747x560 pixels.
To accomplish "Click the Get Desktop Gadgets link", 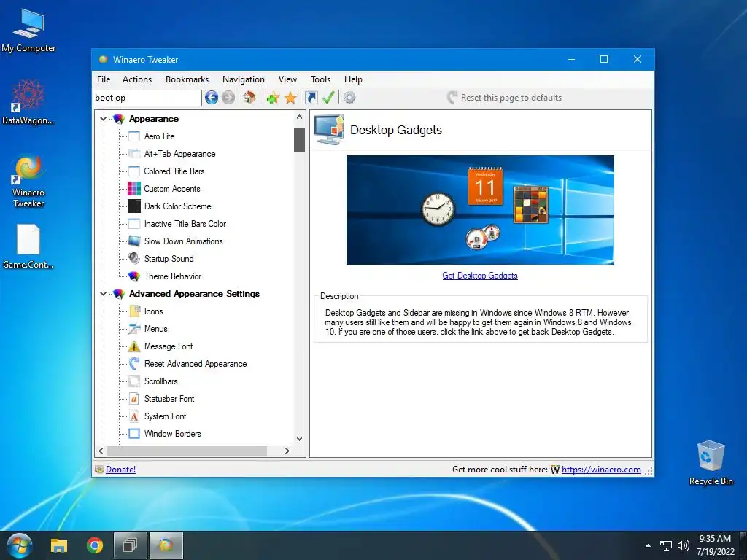I will point(480,276).
